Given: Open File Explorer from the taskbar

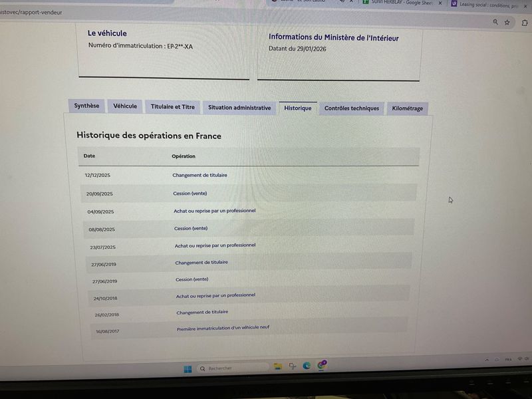Looking at the screenshot, I should 277,366.
